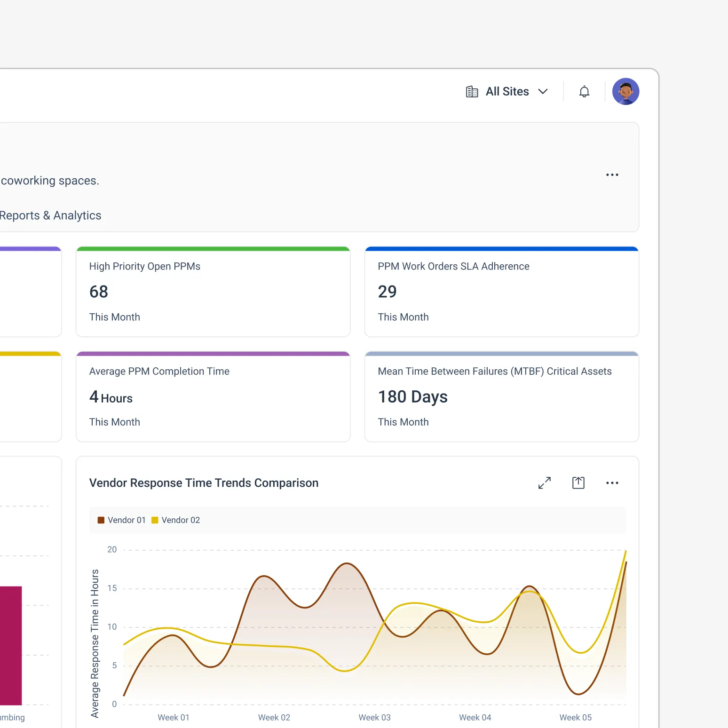Toggle the Vendor 01 series in the legend
Screen dimensions: 728x728
click(x=121, y=520)
